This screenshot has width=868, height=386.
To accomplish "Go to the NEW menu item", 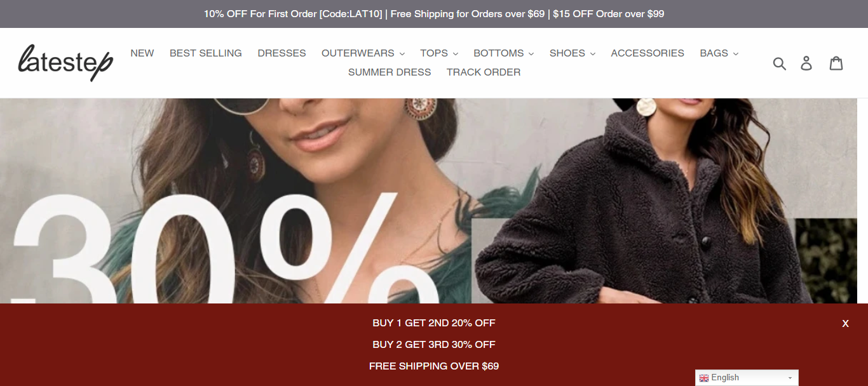I will click(142, 53).
